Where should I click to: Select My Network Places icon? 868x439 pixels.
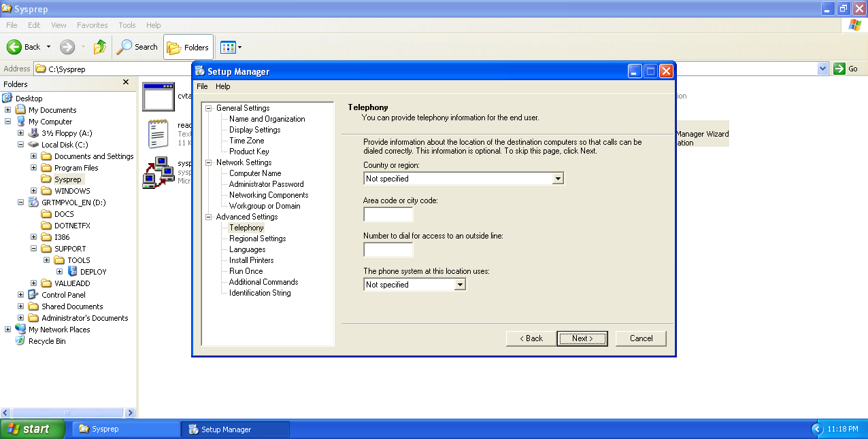click(x=21, y=330)
